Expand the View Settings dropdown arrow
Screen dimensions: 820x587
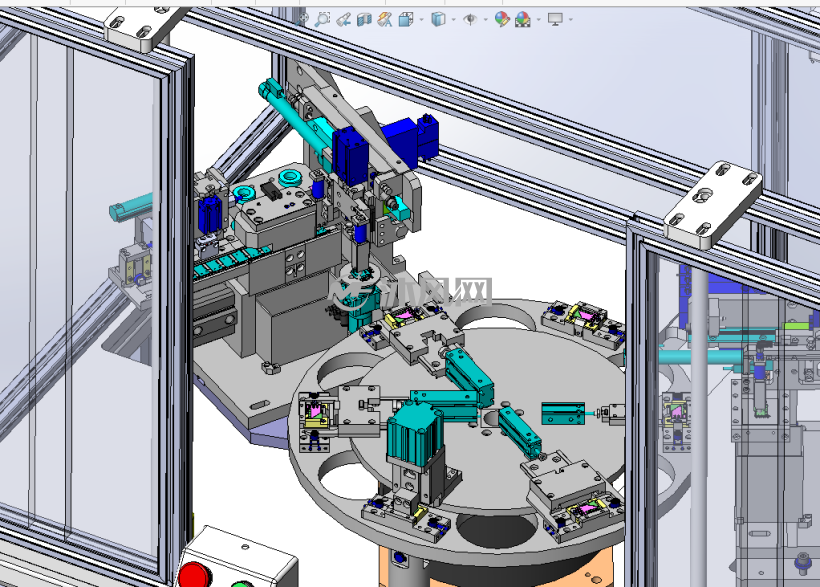coord(571,20)
